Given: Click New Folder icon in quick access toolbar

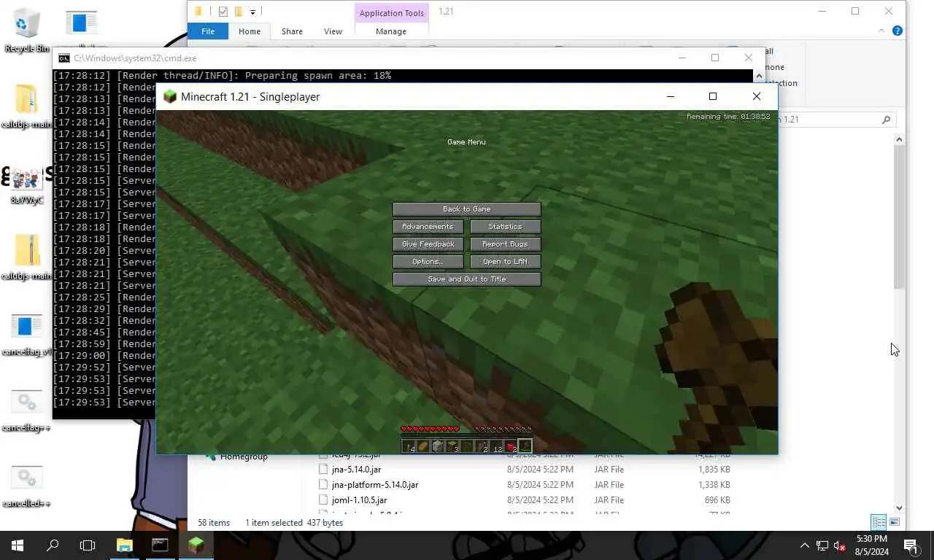Looking at the screenshot, I should tap(238, 12).
